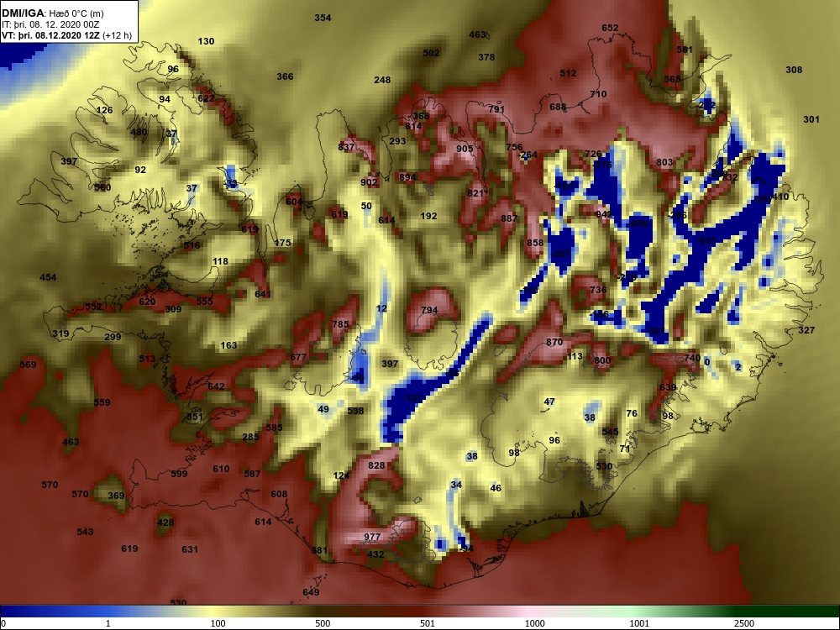Click the 894 value on the map
This screenshot has height=630, width=840.
407,177
